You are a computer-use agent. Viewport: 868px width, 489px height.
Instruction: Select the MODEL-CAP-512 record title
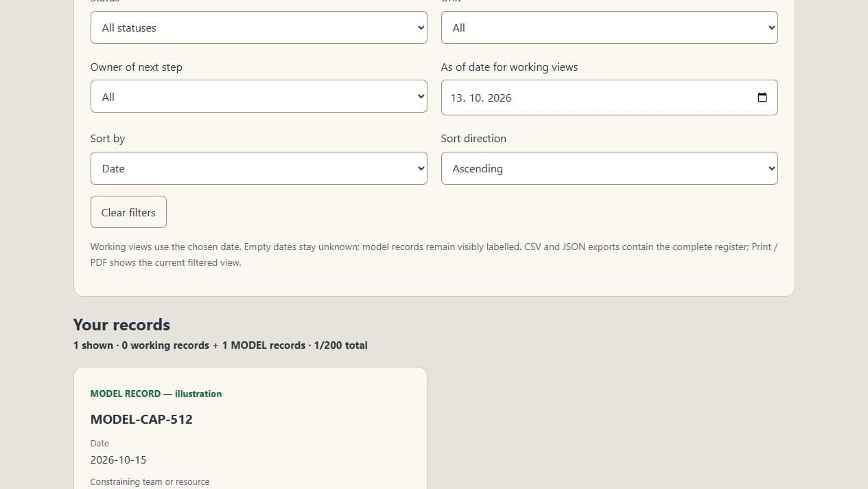tap(141, 419)
